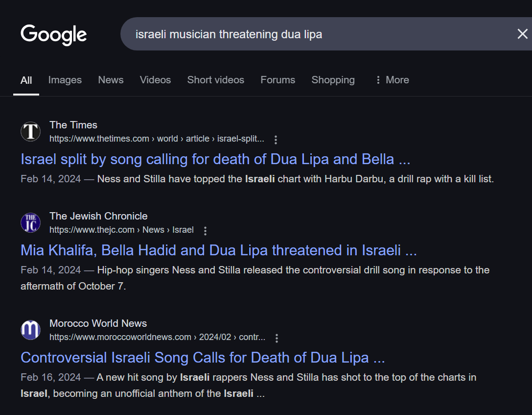
Task: Open 'Israel split by song calling for death' link
Action: tap(215, 159)
